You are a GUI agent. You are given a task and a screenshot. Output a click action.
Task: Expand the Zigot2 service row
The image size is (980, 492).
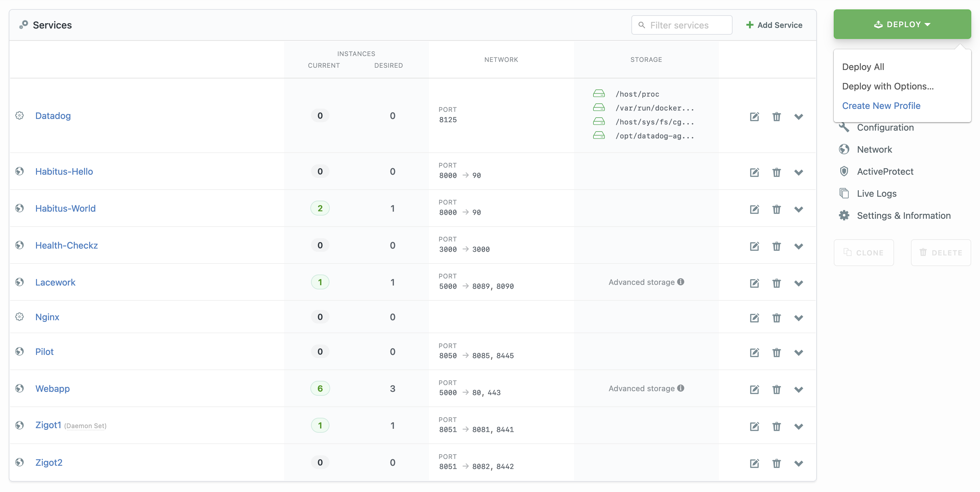coord(799,463)
